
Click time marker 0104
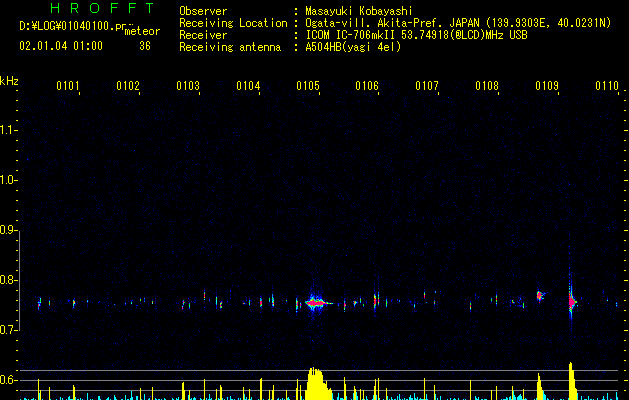pos(248,85)
